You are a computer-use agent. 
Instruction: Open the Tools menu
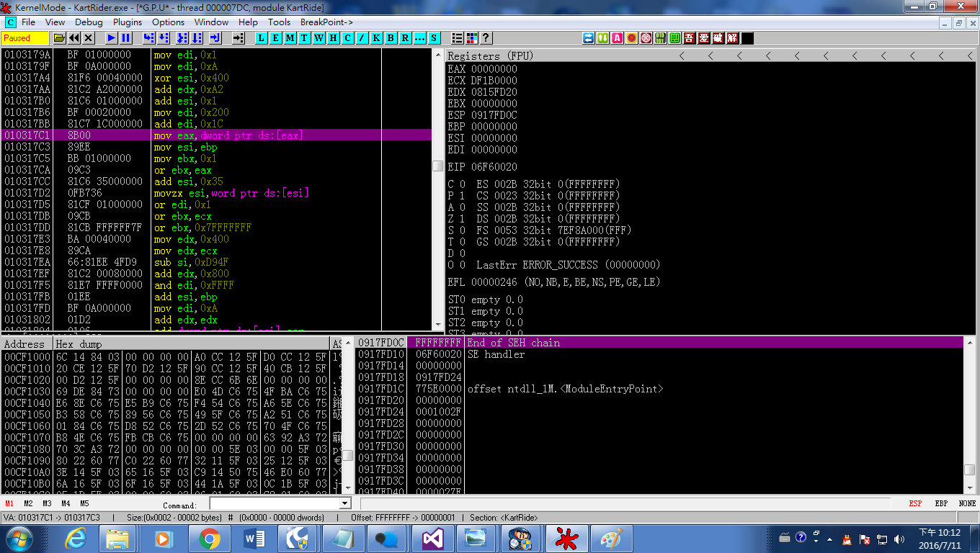(280, 22)
